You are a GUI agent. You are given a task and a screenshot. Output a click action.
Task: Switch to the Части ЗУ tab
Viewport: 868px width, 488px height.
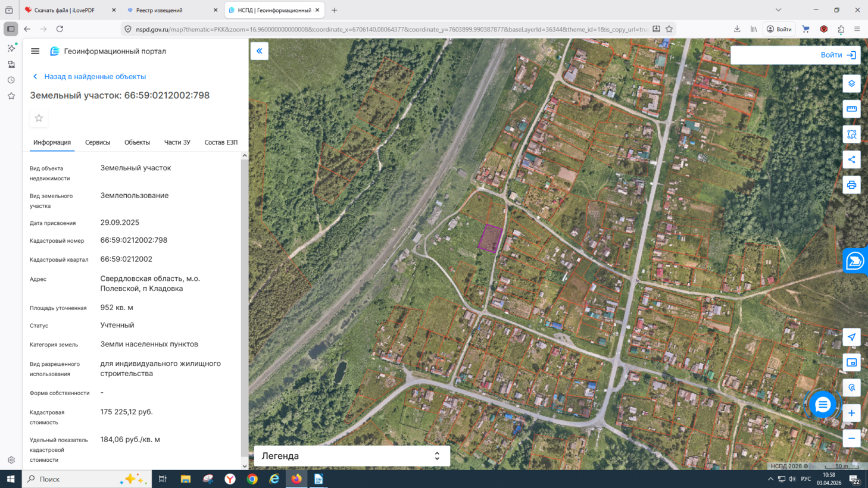pos(177,143)
